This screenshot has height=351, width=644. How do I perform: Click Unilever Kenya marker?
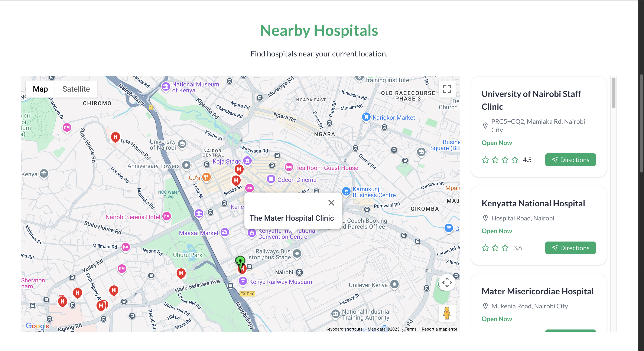click(394, 285)
